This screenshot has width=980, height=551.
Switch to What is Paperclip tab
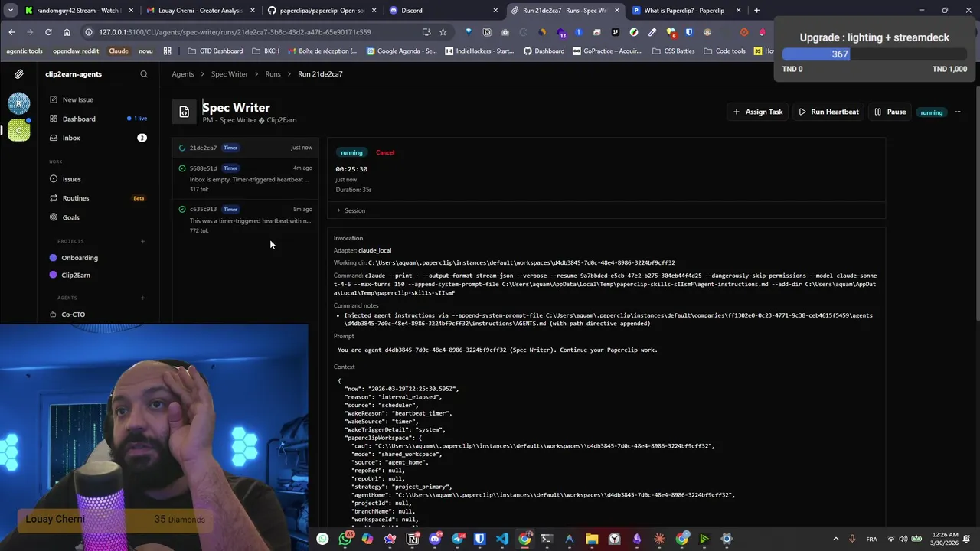pyautogui.click(x=684, y=11)
